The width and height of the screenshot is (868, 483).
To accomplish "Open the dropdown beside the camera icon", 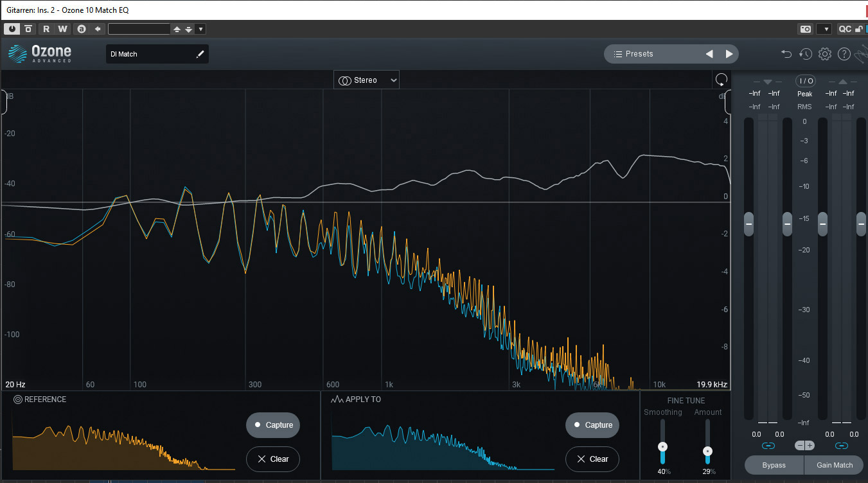I will pos(824,29).
